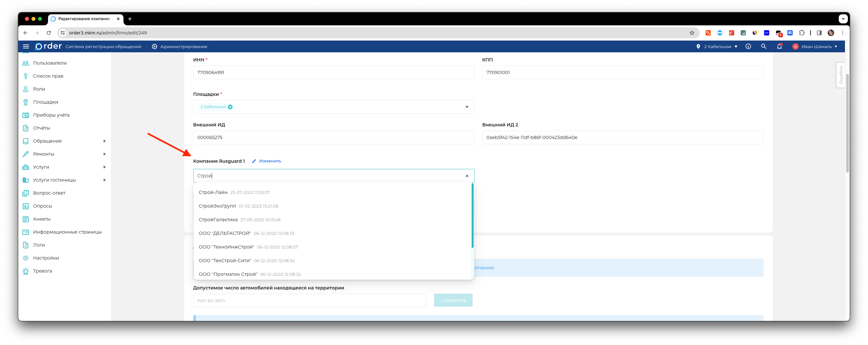Open Иван Шамаль user menu
Screen dimensions: 868x345
815,46
